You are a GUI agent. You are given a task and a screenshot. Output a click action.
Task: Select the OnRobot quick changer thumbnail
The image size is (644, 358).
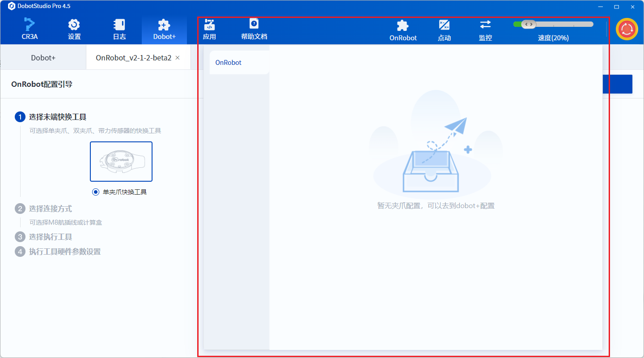coord(121,162)
